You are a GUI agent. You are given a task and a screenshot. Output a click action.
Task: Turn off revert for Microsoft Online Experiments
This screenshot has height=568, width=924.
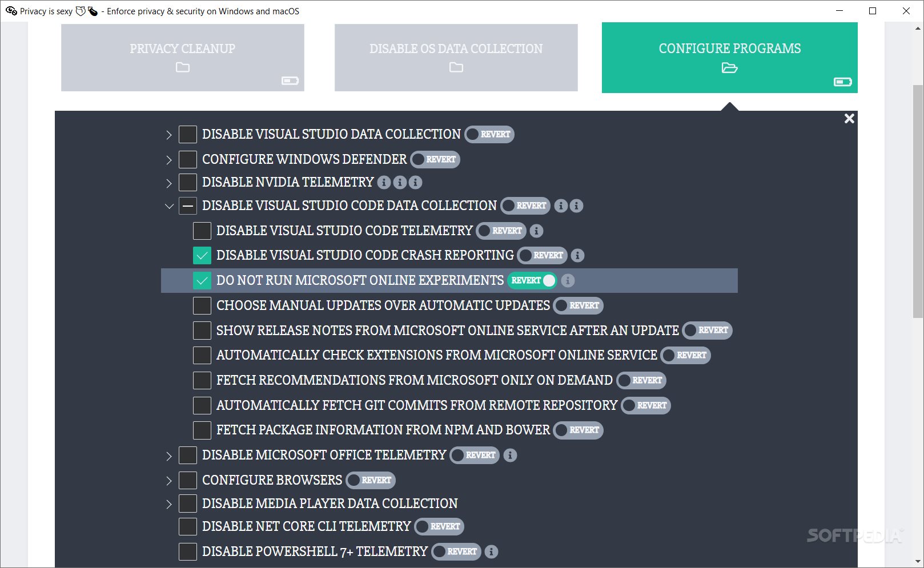point(532,281)
